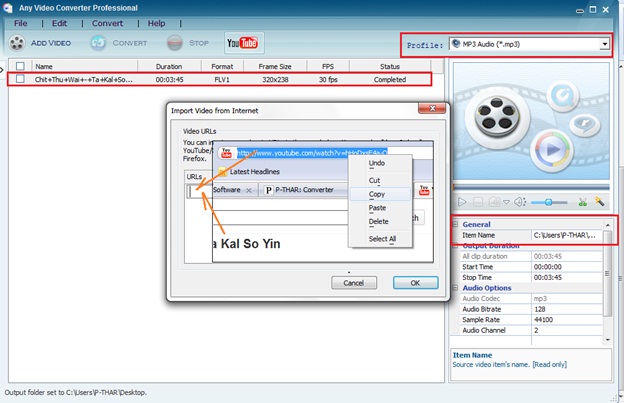Choose Cut from the context menu
This screenshot has width=624, height=403.
tap(380, 181)
